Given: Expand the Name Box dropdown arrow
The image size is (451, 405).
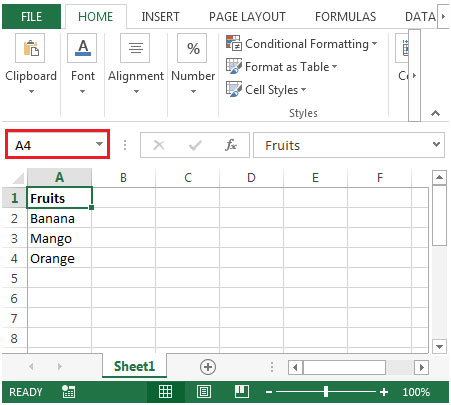Looking at the screenshot, I should (x=99, y=144).
